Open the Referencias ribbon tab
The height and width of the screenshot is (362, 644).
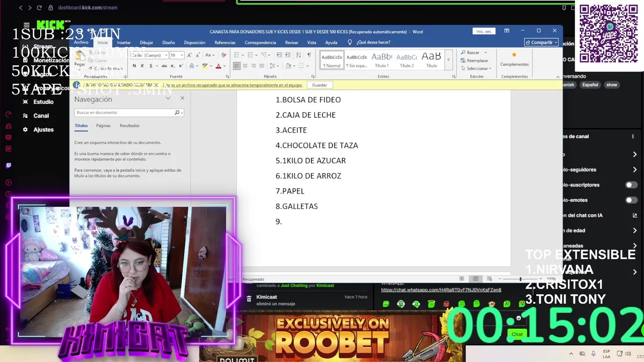[225, 43]
